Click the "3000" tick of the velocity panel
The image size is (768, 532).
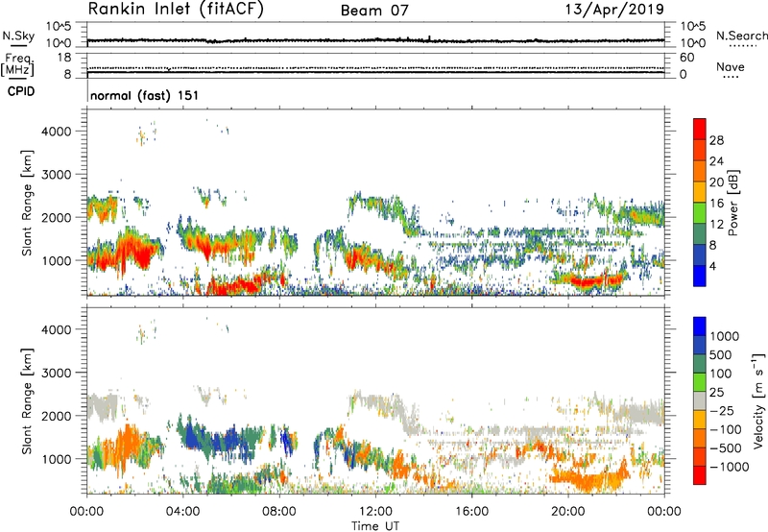(57, 373)
